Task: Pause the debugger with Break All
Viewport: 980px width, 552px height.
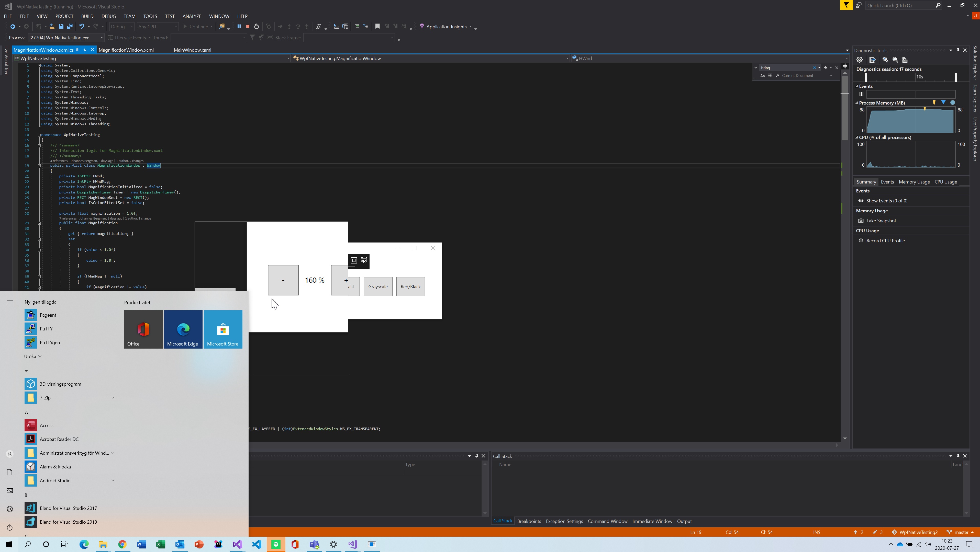Action: coord(239,27)
